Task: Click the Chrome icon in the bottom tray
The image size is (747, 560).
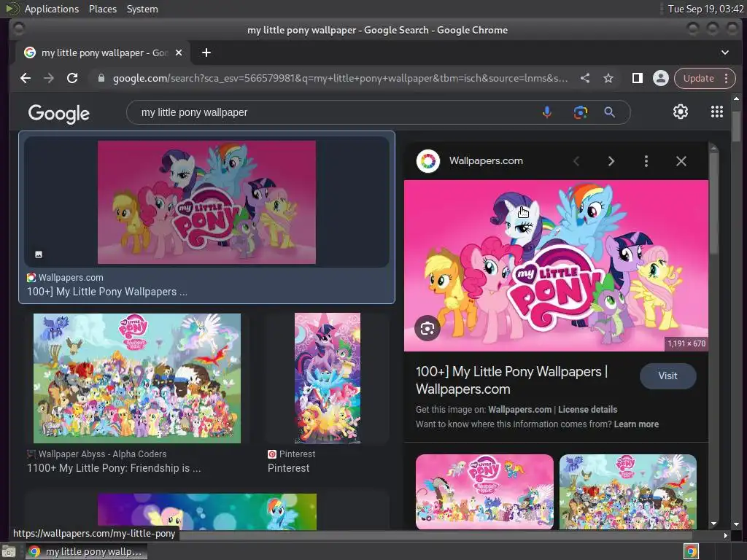Action: tap(691, 551)
